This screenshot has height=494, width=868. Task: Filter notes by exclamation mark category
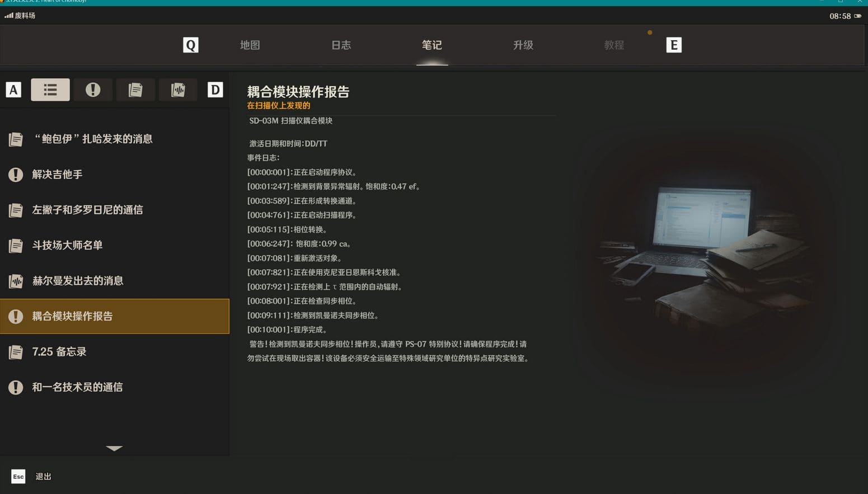[93, 90]
